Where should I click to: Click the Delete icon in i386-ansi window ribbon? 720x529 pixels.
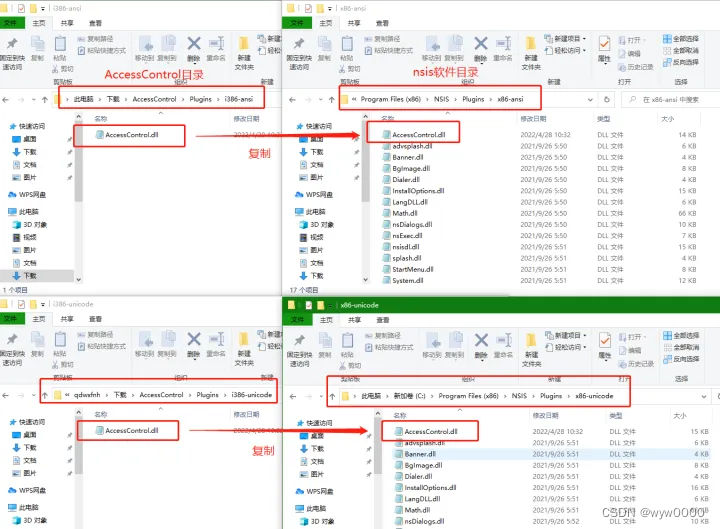pos(194,49)
